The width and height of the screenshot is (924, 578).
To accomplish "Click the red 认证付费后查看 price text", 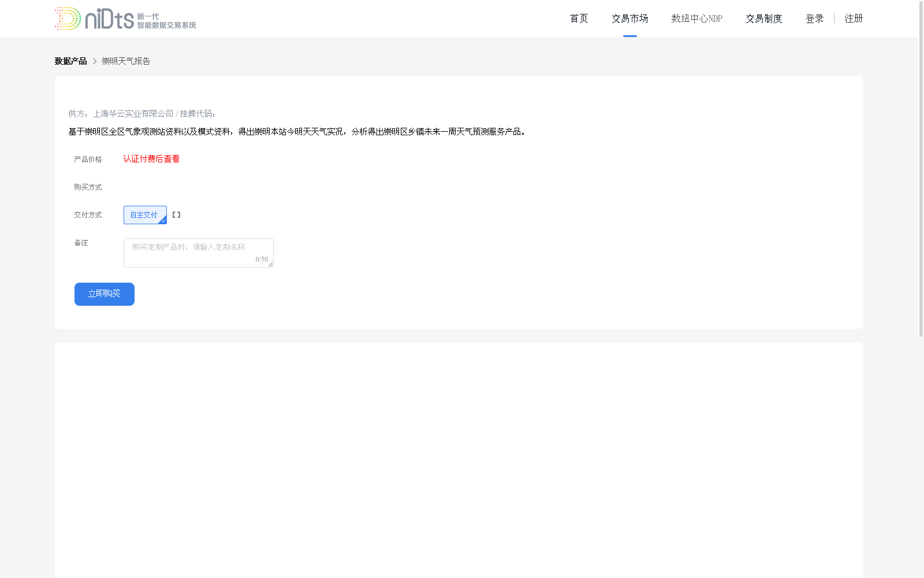I will pyautogui.click(x=151, y=159).
